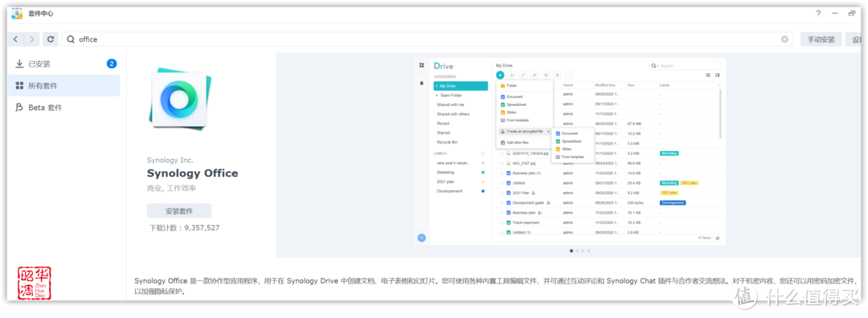This screenshot has height=318, width=868.
Task: Click Recycle Bin in the screenshot
Action: [x=447, y=142]
